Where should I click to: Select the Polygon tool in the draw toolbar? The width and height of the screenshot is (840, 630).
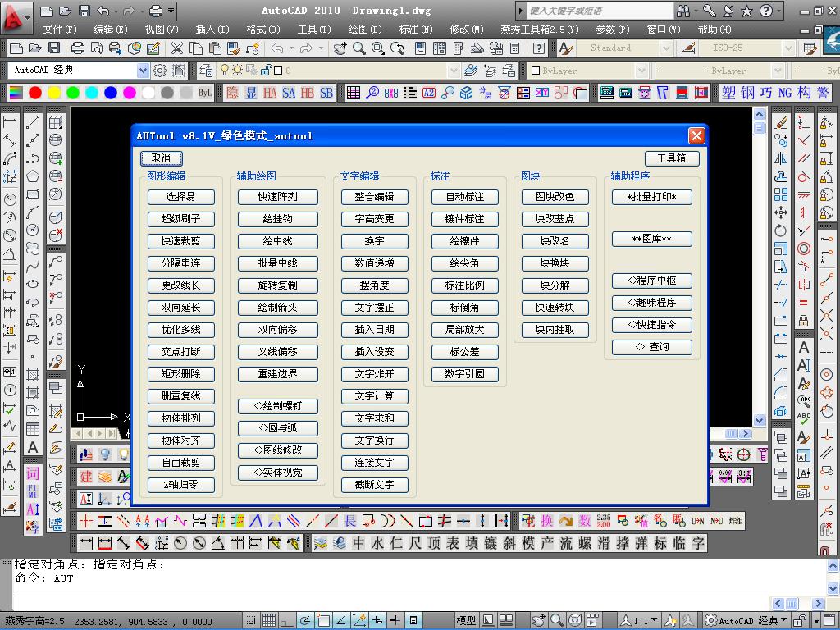click(x=33, y=176)
